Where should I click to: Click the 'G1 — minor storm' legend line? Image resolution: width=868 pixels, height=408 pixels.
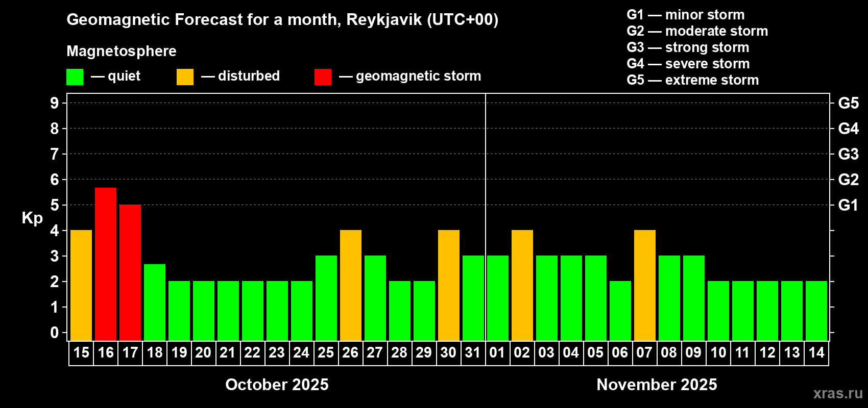tap(686, 15)
